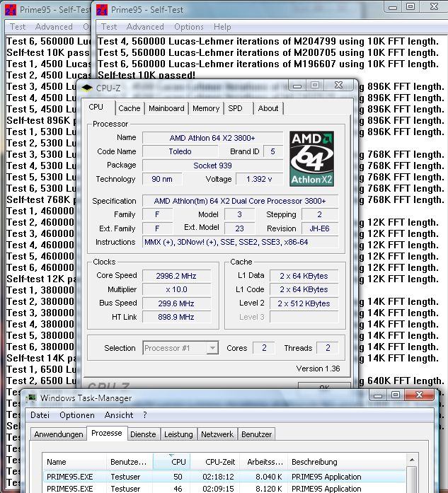Open the Selection processor dropdown in CPU-Z
This screenshot has width=448, height=493.
pos(212,348)
